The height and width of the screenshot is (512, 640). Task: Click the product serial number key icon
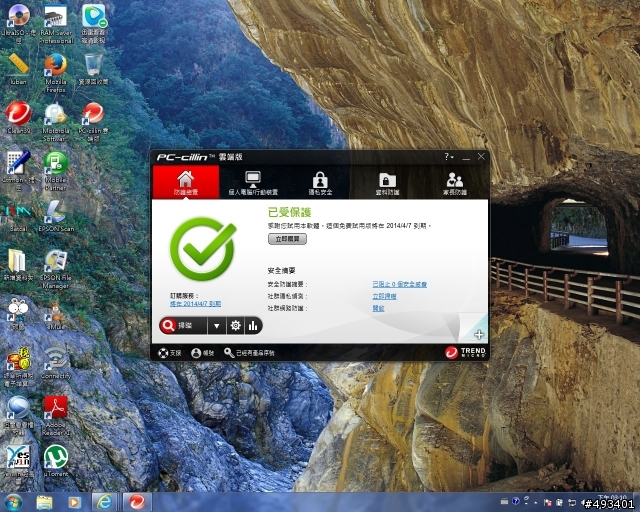pyautogui.click(x=249, y=353)
